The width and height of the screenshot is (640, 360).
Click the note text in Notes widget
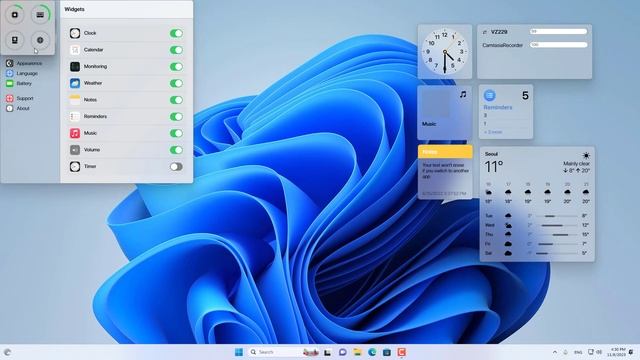[x=445, y=171]
